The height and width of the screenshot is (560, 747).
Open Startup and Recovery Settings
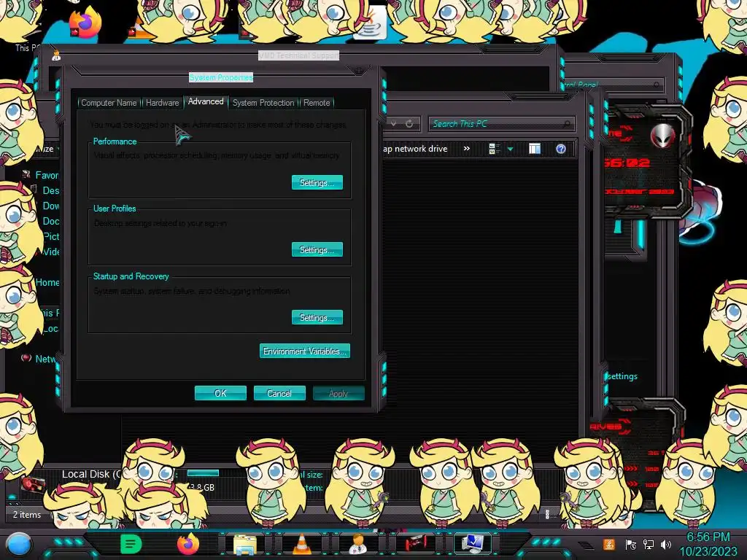pos(317,318)
